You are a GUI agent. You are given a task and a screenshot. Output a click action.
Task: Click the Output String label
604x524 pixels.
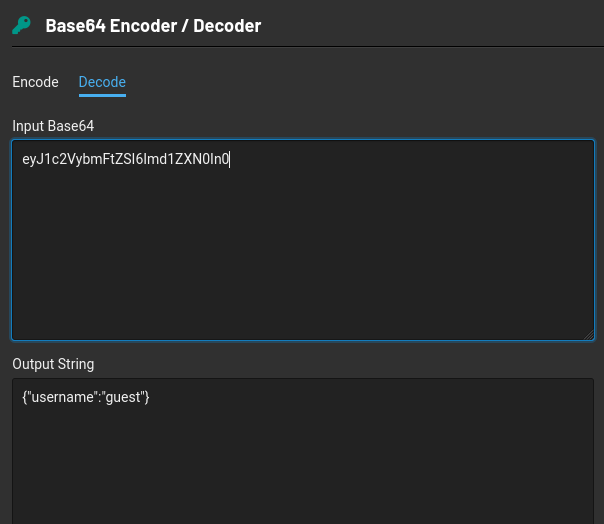click(x=53, y=364)
